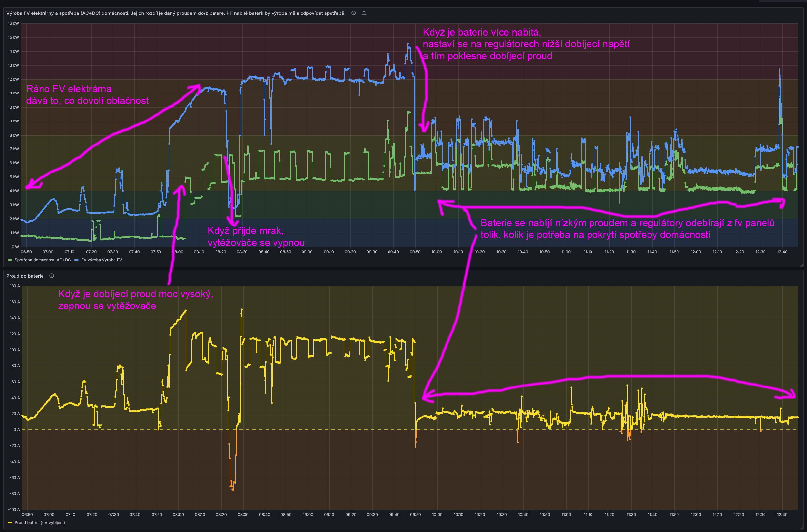Viewport: 807px width, 532px height.
Task: Click the resize handle at the top panel's bottom-right corner
Action: [802, 265]
